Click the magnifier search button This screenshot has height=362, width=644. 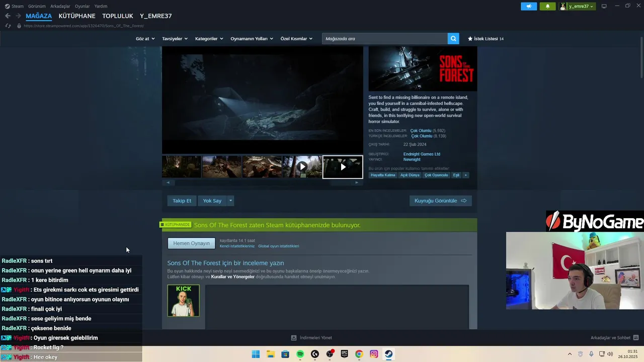coord(454,38)
